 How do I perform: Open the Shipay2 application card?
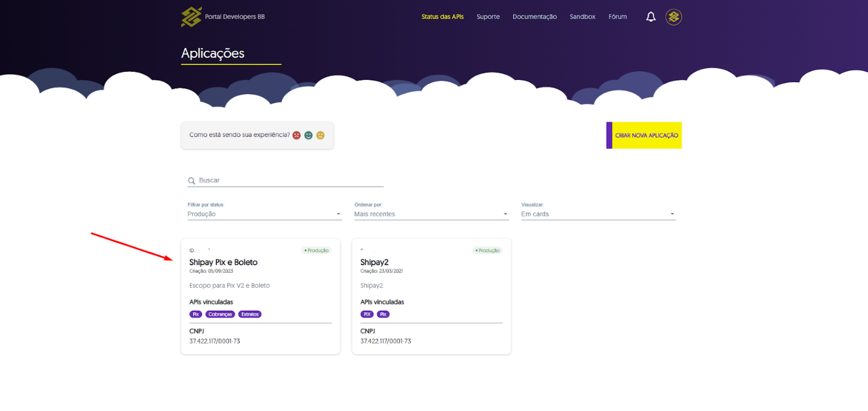point(431,296)
